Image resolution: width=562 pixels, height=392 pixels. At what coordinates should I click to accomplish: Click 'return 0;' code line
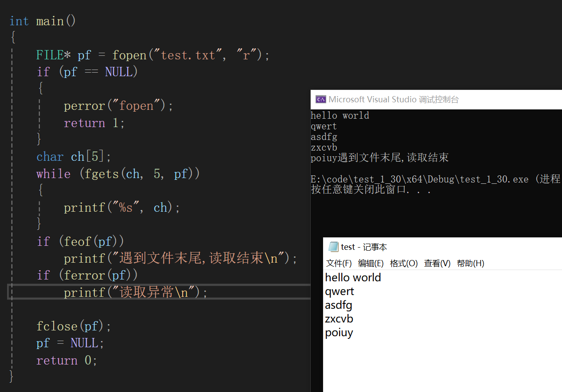point(66,361)
